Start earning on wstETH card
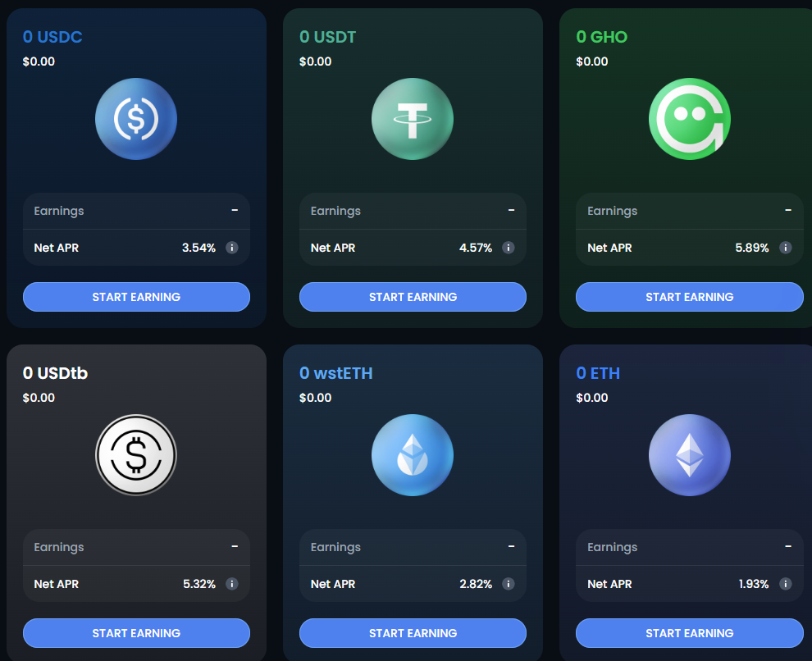This screenshot has height=661, width=812. [413, 633]
